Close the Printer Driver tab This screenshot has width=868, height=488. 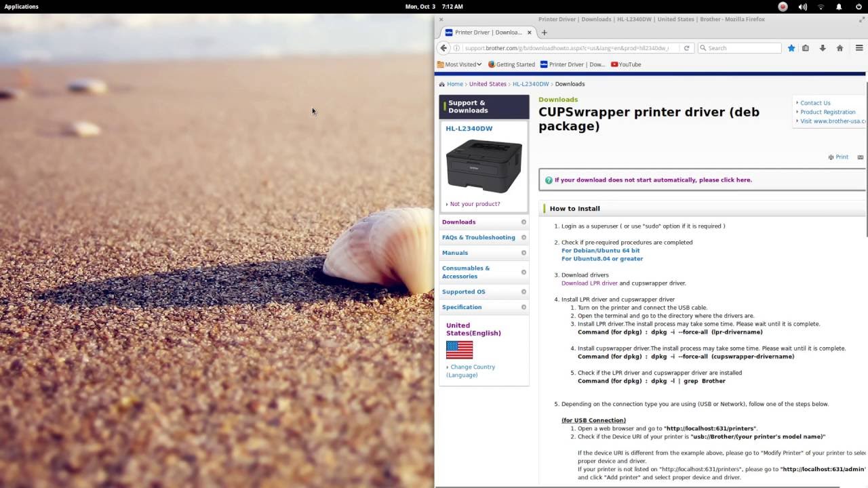(529, 33)
